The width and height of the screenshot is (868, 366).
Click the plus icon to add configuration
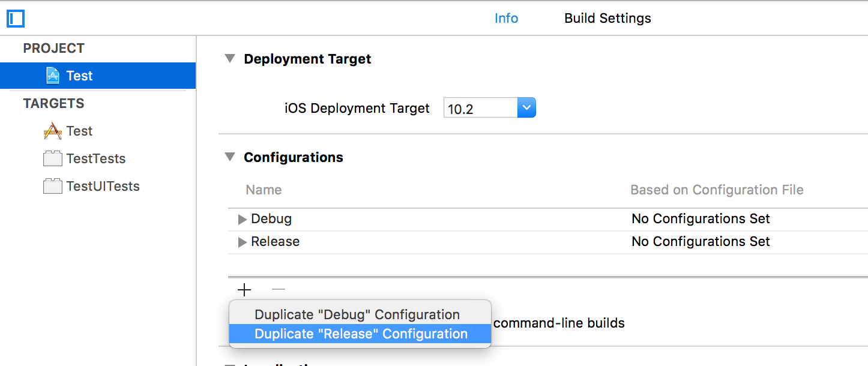(244, 290)
